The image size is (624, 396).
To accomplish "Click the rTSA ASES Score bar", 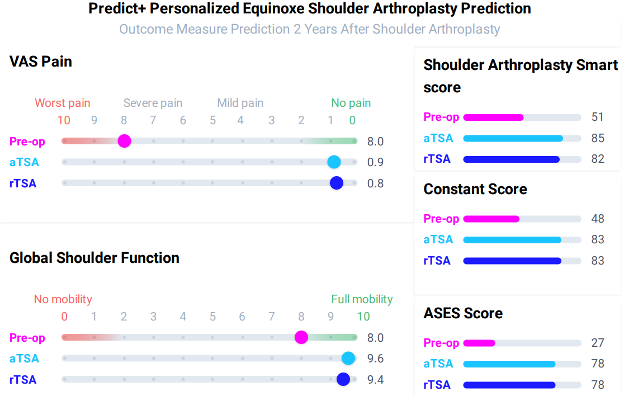I will 522,385.
